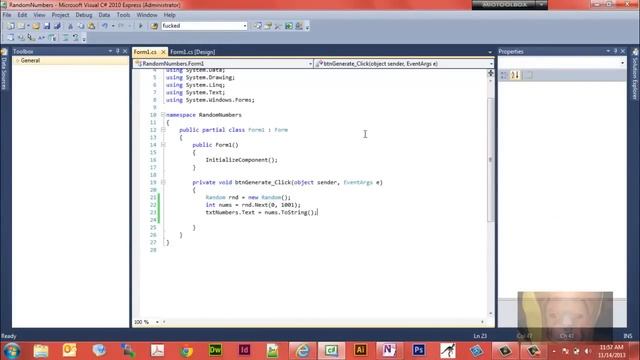
Task: Click inside the find text field
Action: coord(202,26)
